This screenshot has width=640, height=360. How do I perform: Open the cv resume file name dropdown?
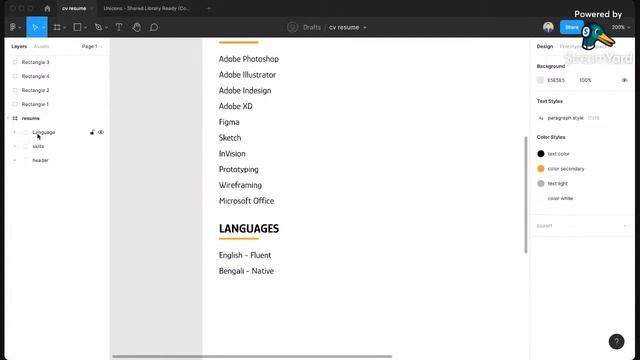[365, 28]
